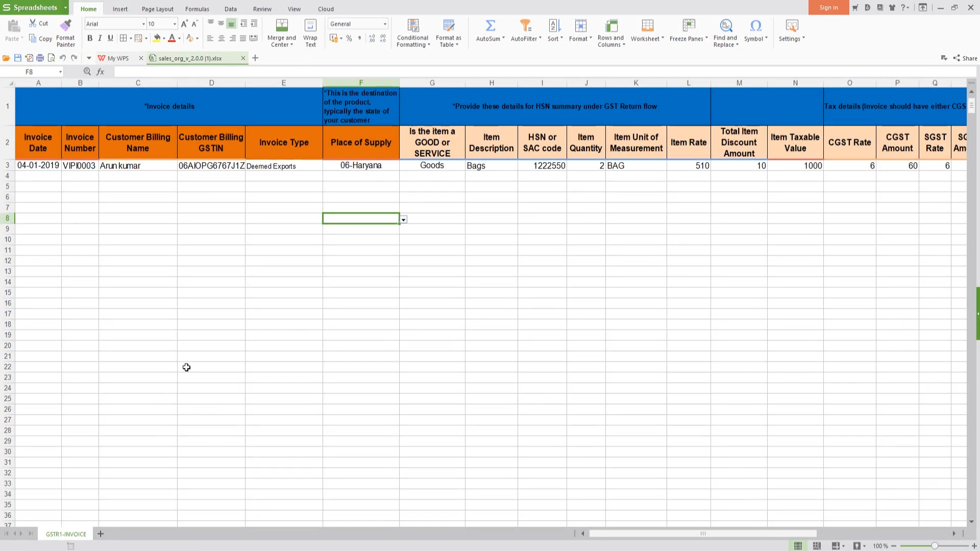
Task: Click the AutoFilter funnel icon
Action: coord(525,26)
